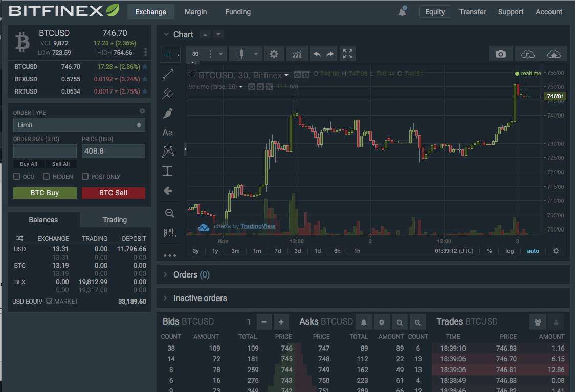Show all users' trades icon
The width and height of the screenshot is (575, 392).
[x=538, y=322]
